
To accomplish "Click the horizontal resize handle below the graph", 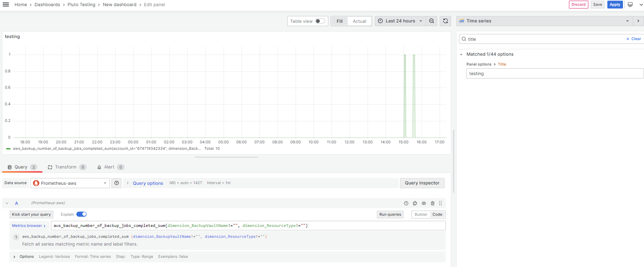I will [226, 157].
